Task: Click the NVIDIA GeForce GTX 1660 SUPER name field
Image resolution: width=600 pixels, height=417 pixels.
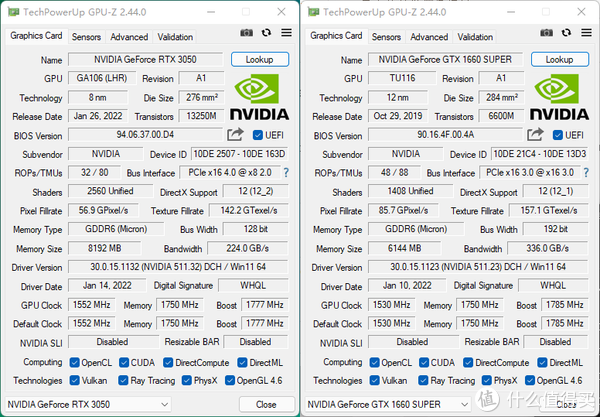Action: pos(445,59)
